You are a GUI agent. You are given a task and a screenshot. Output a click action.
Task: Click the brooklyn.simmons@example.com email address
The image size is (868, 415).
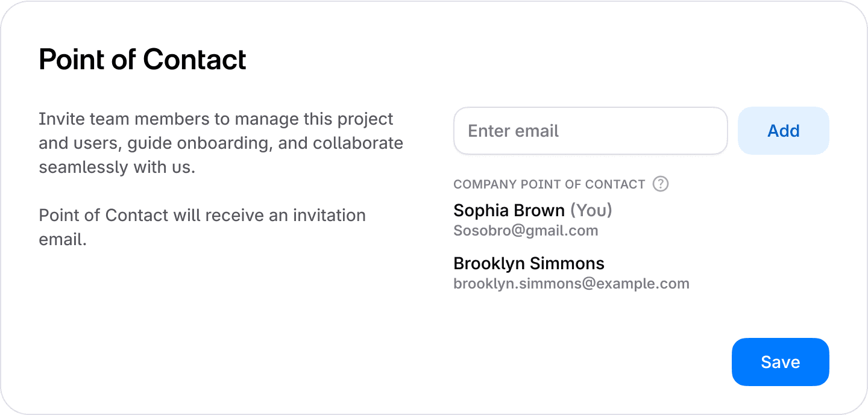point(571,284)
